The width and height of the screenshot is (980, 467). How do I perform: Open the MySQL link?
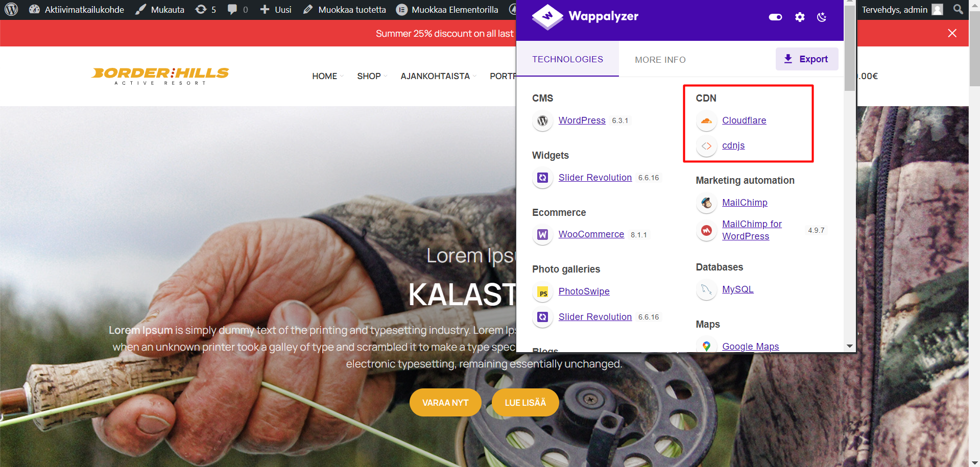pyautogui.click(x=737, y=289)
